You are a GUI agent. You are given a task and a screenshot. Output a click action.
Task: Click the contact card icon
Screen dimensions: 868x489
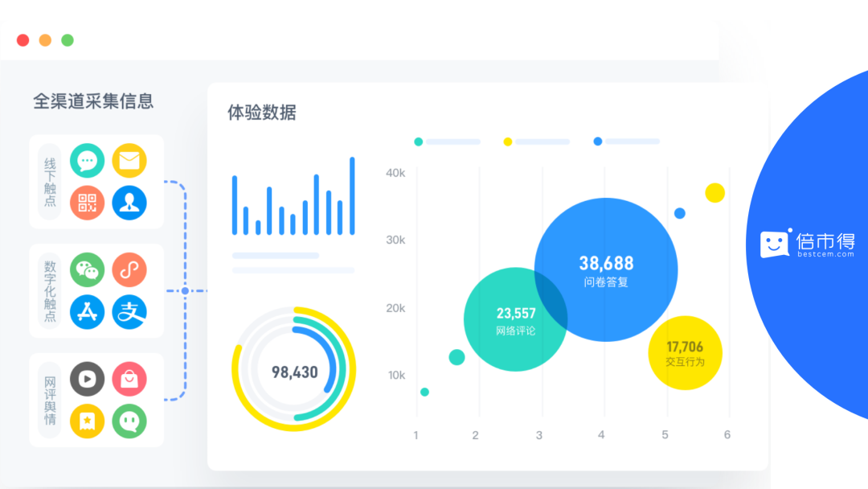pos(129,202)
